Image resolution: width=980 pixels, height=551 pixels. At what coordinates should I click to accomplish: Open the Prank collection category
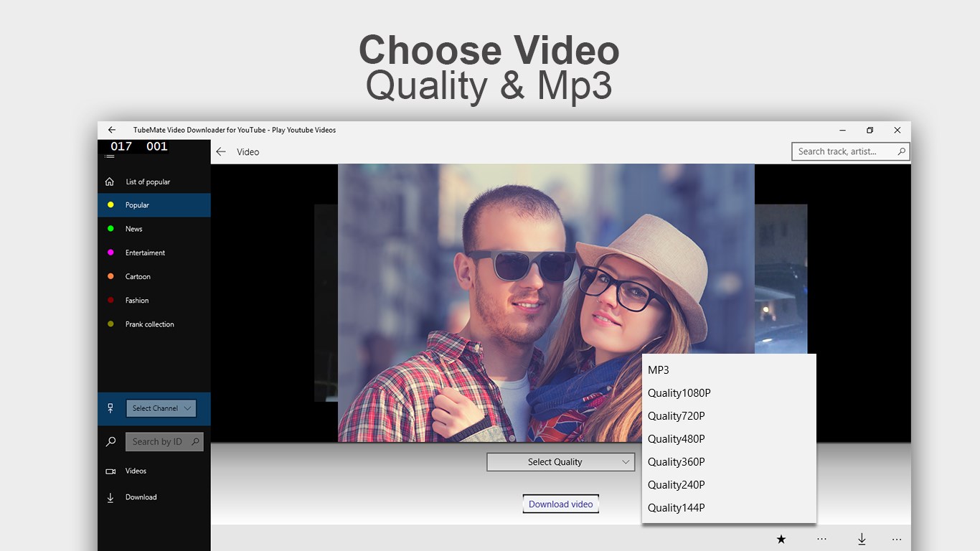pyautogui.click(x=149, y=324)
